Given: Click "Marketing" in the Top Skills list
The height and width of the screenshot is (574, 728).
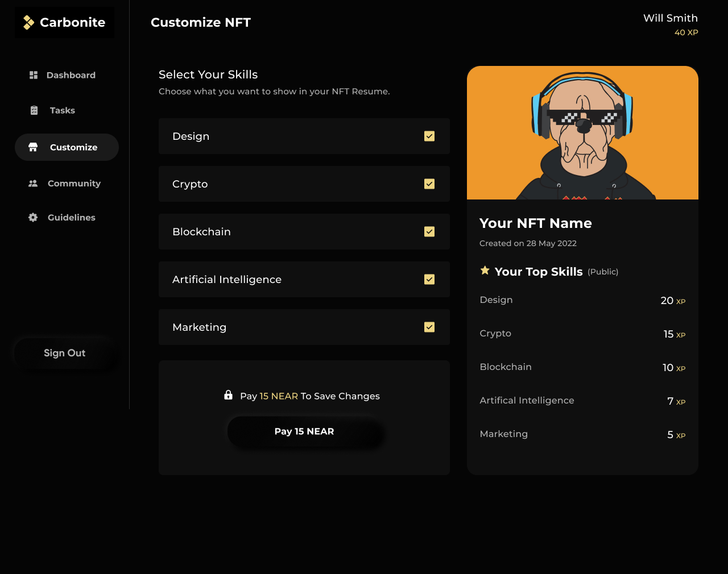Looking at the screenshot, I should 503,434.
